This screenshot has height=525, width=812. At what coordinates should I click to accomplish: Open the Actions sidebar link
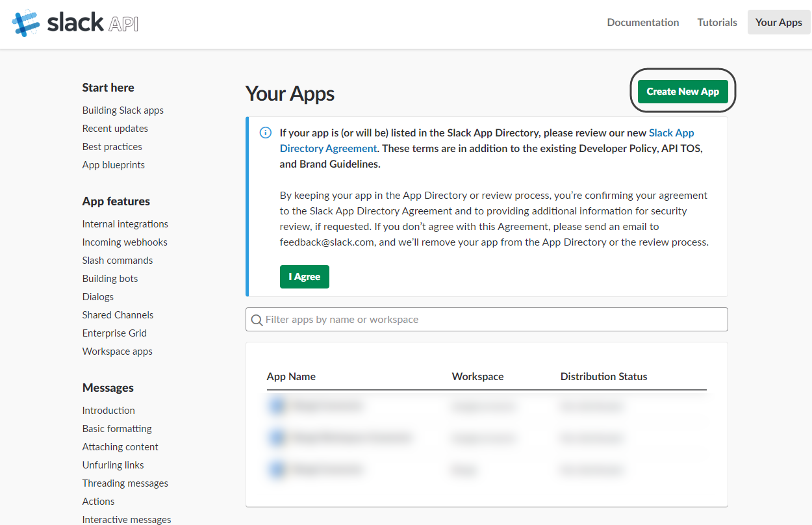tap(98, 502)
